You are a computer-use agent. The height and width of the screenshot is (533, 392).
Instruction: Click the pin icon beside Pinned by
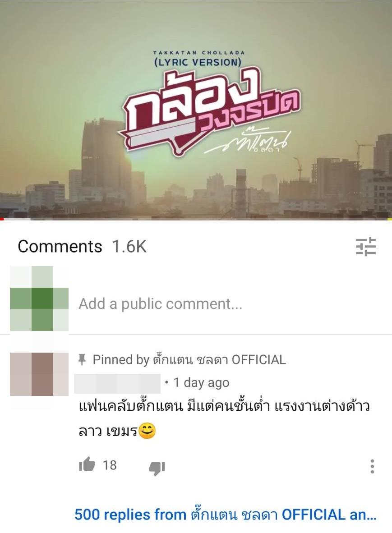tap(82, 359)
